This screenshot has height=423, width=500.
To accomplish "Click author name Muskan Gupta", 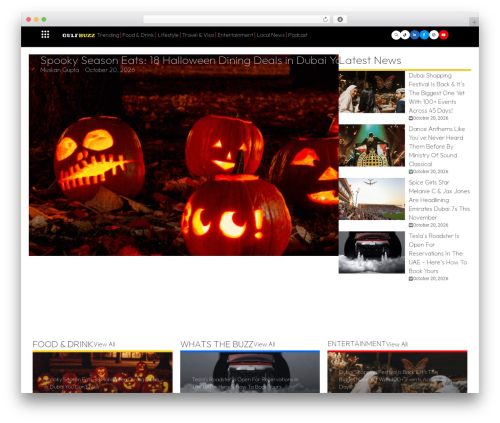I will (60, 70).
